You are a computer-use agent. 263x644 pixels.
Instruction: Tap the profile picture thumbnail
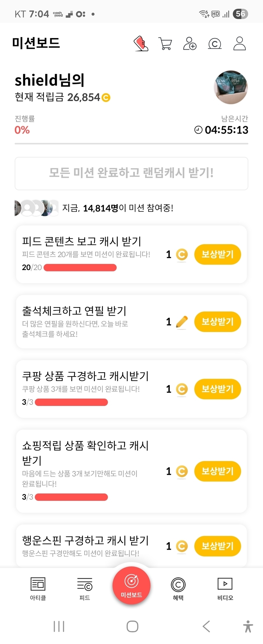click(x=231, y=87)
